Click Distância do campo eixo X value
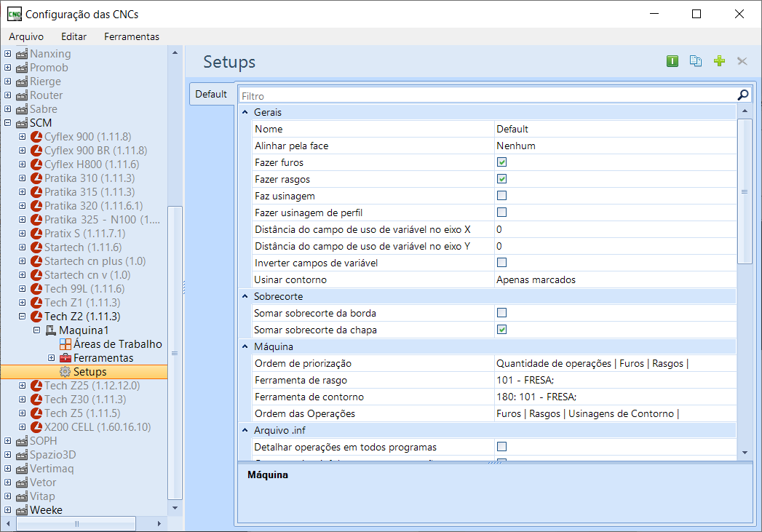 (x=615, y=229)
